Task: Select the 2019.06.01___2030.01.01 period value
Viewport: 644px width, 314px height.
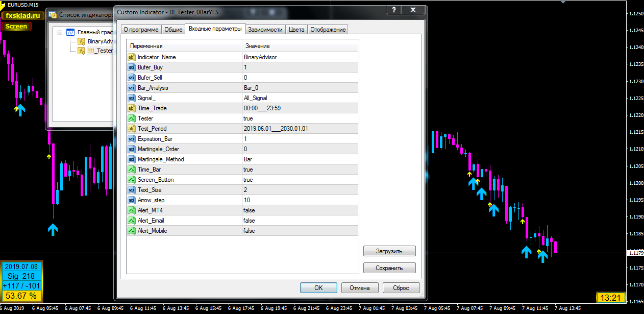Action: point(301,129)
